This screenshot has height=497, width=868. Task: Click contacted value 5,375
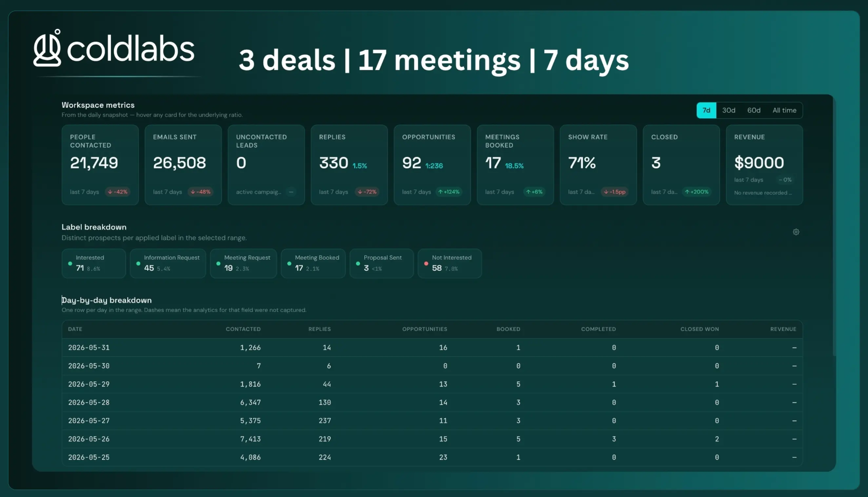point(250,421)
